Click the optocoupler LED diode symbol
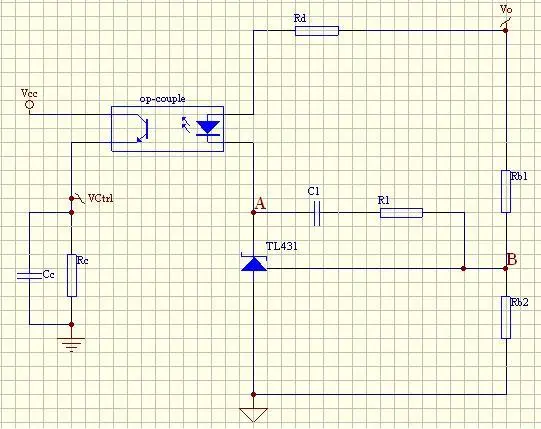Screen dimensions: 541x429 (x=208, y=128)
